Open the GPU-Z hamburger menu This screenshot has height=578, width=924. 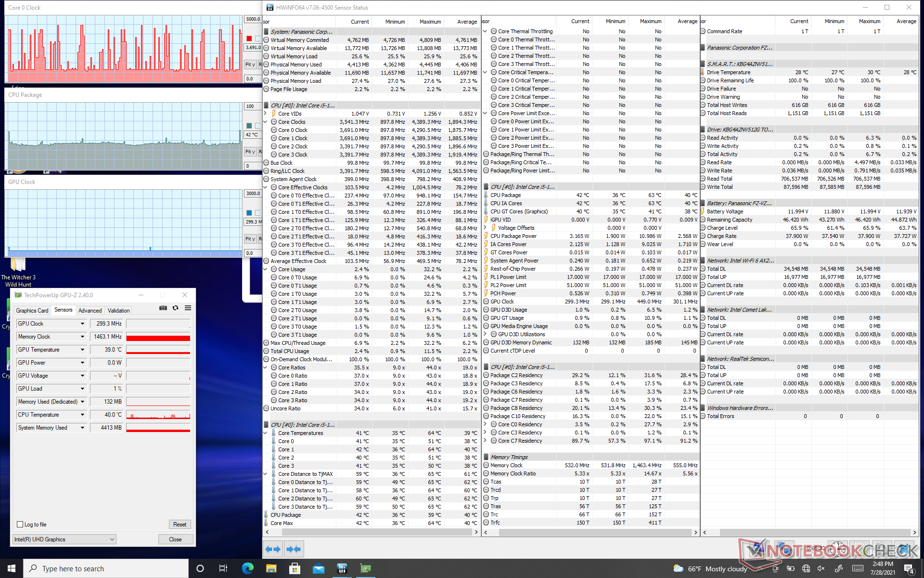(188, 308)
